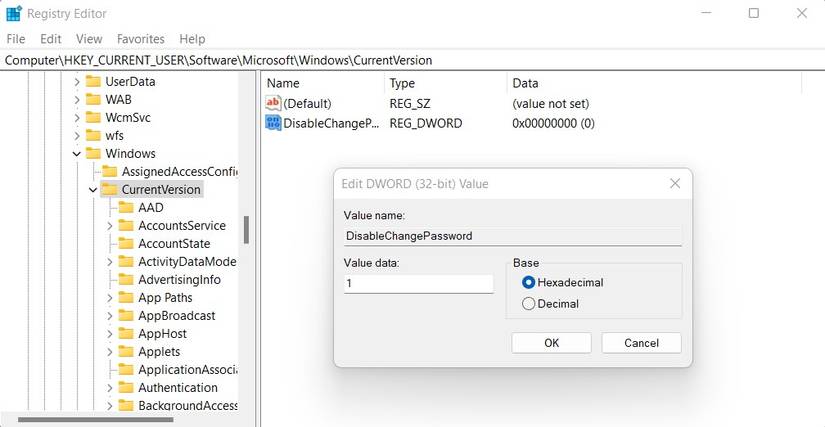The width and height of the screenshot is (825, 427).
Task: Click the AccountsService folder icon
Action: (126, 226)
